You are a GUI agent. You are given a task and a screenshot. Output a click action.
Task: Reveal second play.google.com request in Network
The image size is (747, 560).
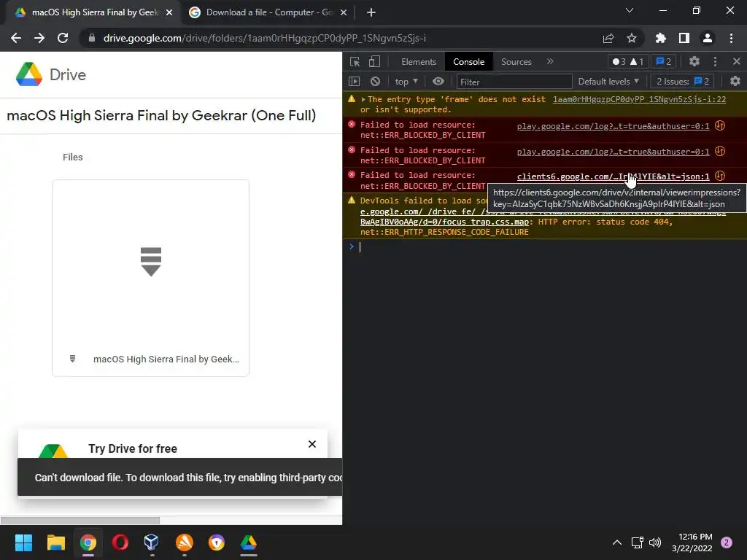click(x=720, y=152)
